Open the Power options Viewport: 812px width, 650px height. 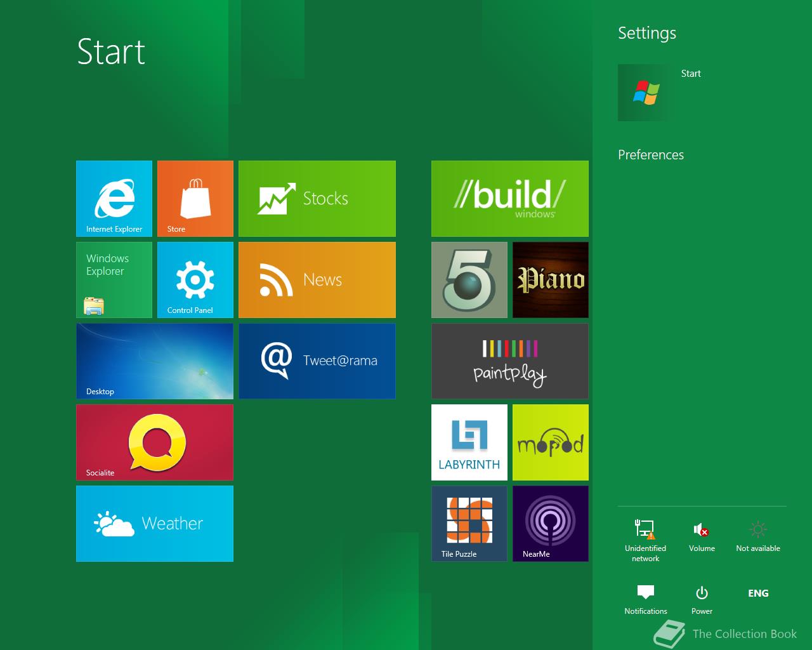702,600
